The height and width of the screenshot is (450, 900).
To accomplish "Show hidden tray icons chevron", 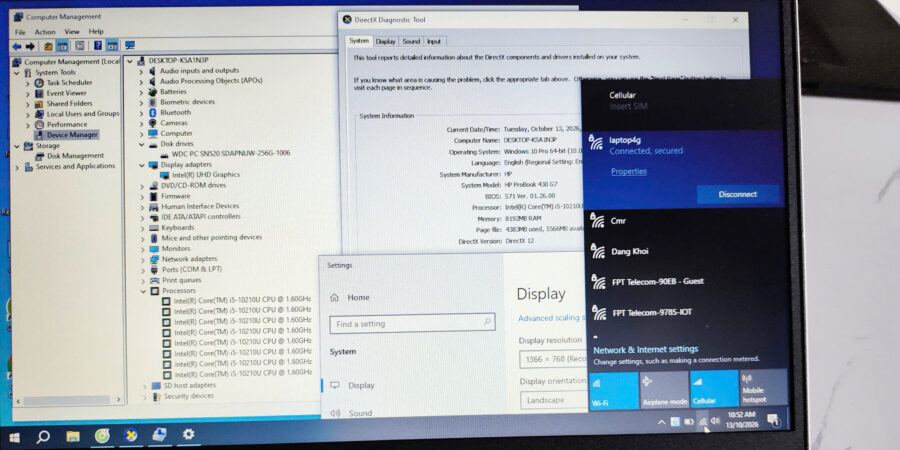I will pos(662,422).
